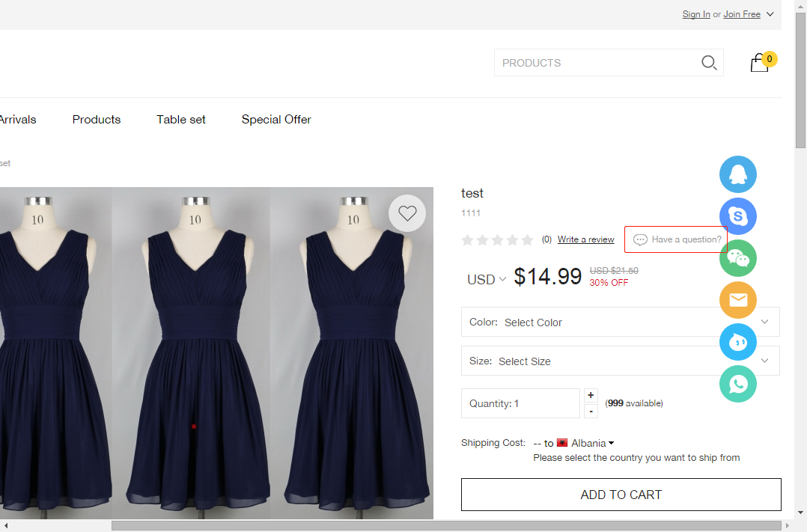Click the Have a question? button
The width and height of the screenshot is (807, 532).
(676, 239)
